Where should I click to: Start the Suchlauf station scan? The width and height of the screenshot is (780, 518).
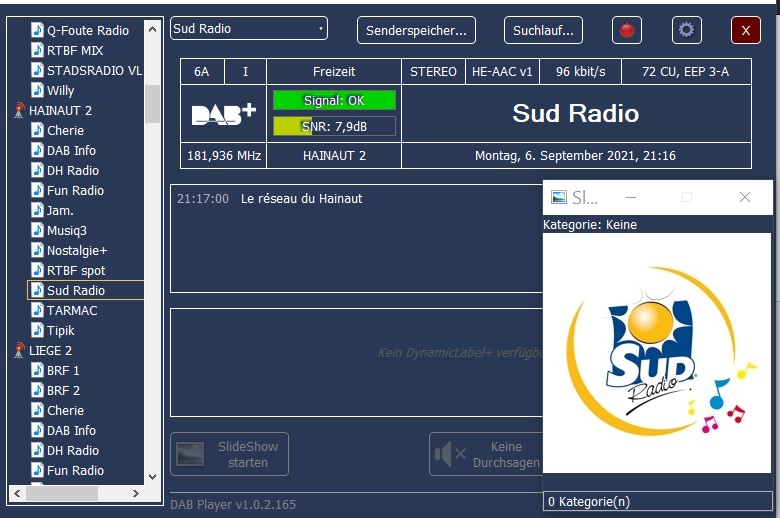pyautogui.click(x=543, y=31)
